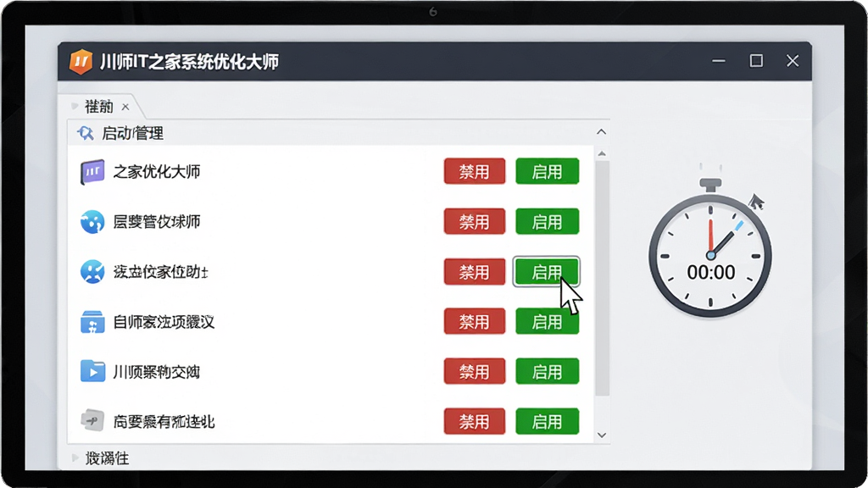Close the top-left tab with x
This screenshot has width=868, height=488.
tap(125, 107)
